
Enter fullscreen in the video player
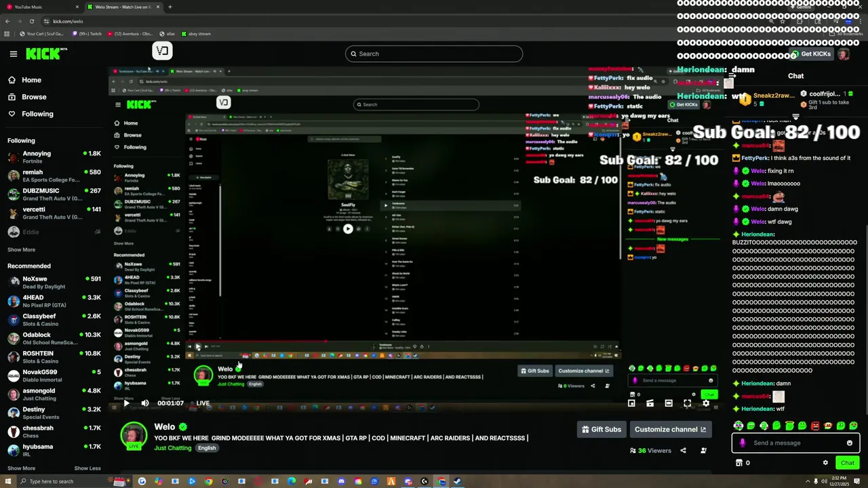coord(687,403)
